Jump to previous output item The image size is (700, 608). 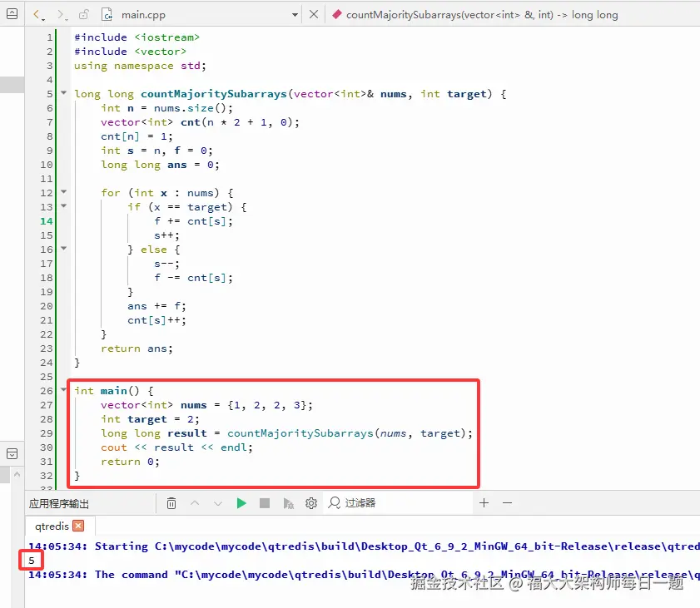pos(195,503)
